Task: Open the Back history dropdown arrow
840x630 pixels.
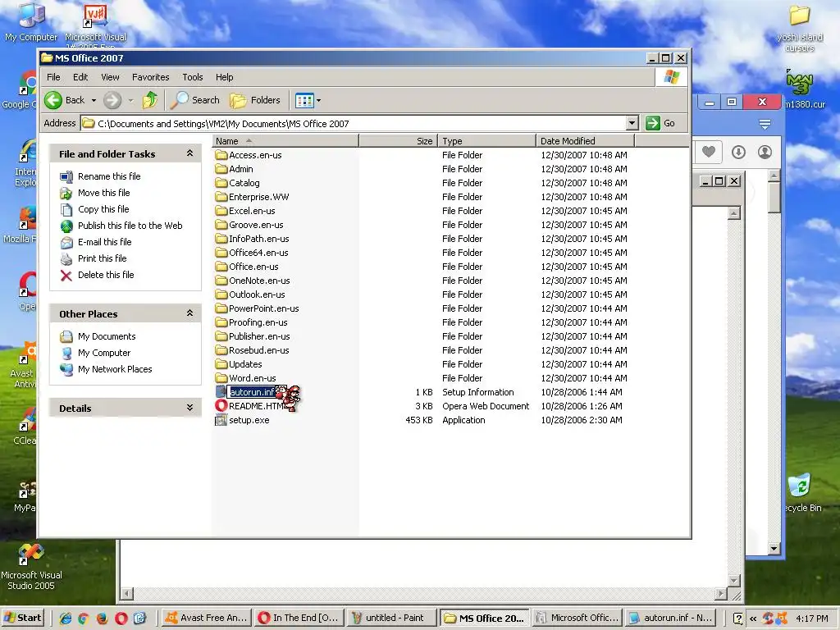Action: point(94,100)
